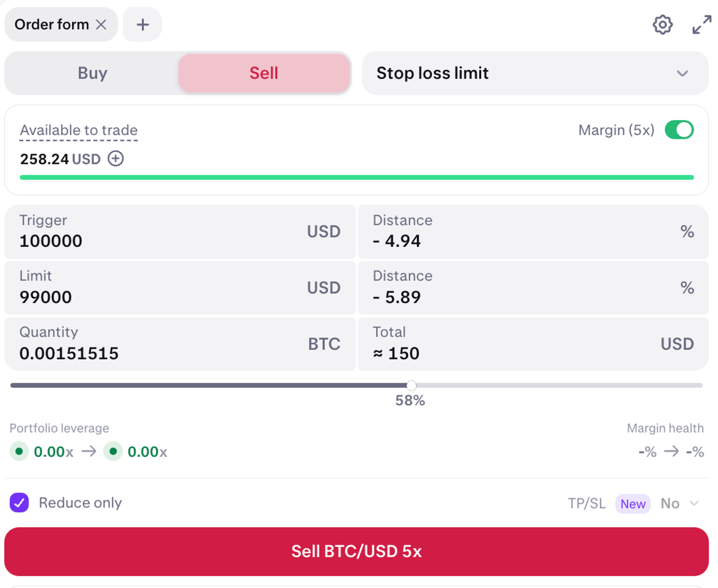Expand order form to fullscreen
718x588 pixels.
pyautogui.click(x=701, y=25)
